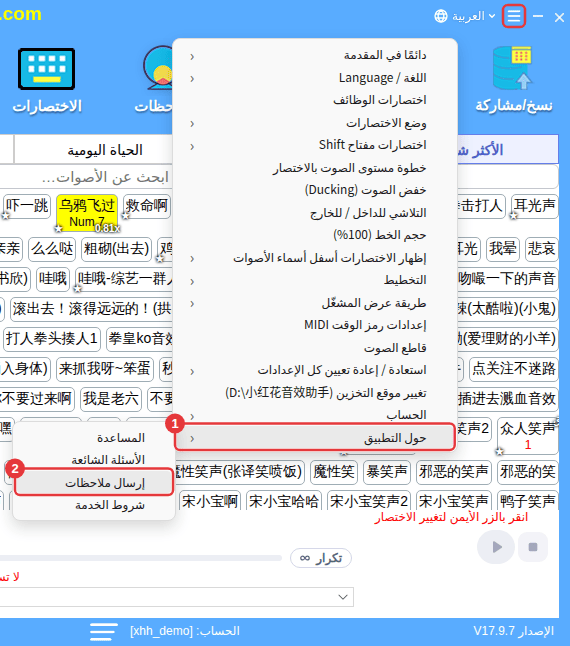
Task: Select اختصارات الوظائف menu item
Action: click(x=315, y=100)
